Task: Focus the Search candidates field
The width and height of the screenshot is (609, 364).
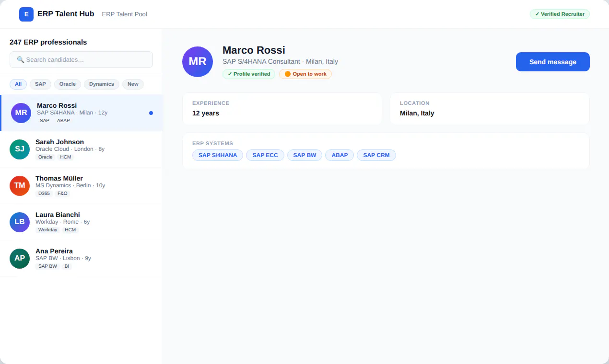Action: coord(81,60)
